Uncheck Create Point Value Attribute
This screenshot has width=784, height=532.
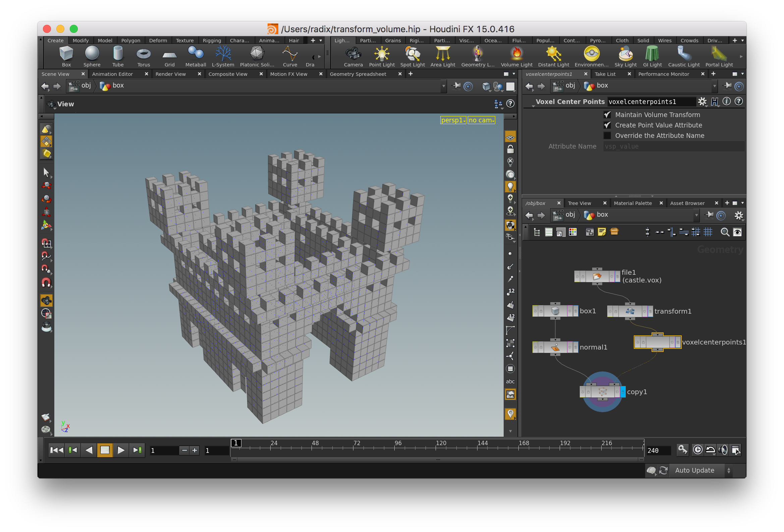click(x=607, y=125)
